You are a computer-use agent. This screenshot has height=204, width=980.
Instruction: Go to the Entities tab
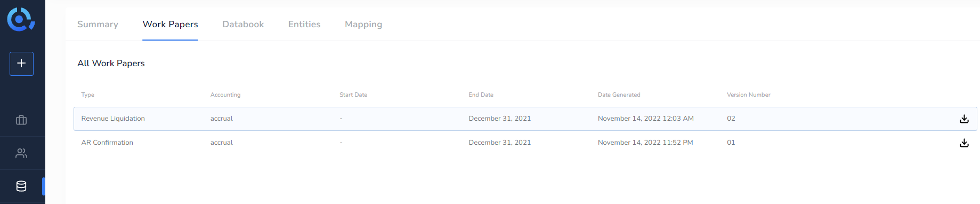pos(304,24)
